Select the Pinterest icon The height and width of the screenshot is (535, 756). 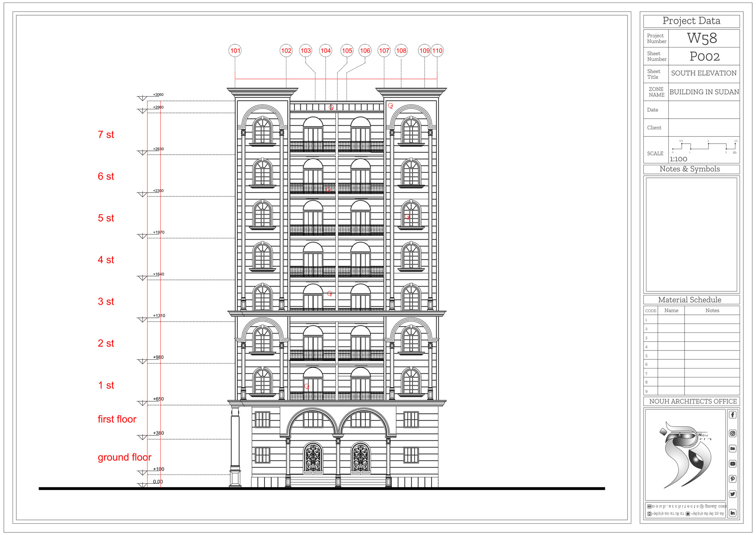[x=732, y=479]
